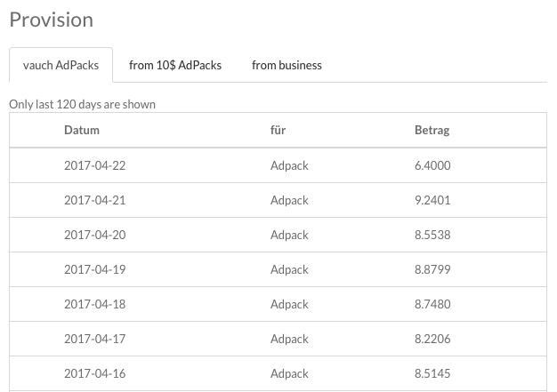
Task: Select the 2017-04-18 date cell
Action: point(95,304)
